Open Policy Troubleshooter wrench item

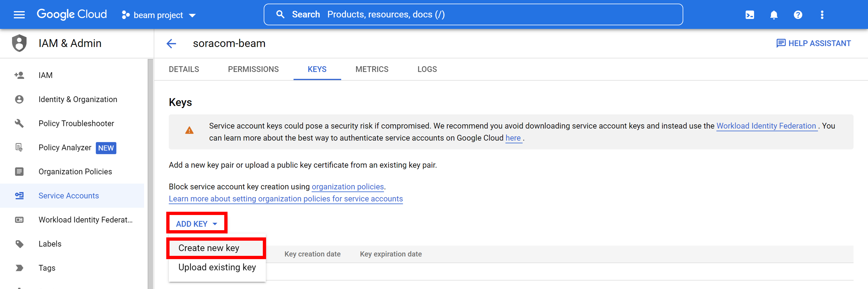point(76,123)
